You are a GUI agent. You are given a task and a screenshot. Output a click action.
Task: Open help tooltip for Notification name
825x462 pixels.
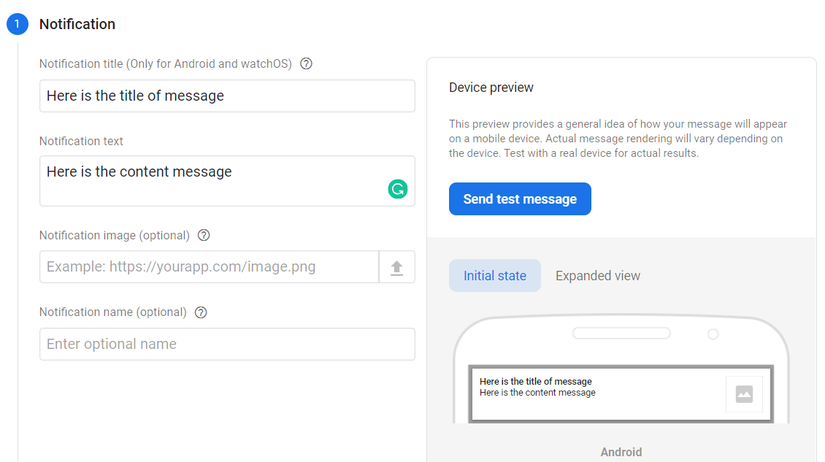click(x=201, y=312)
